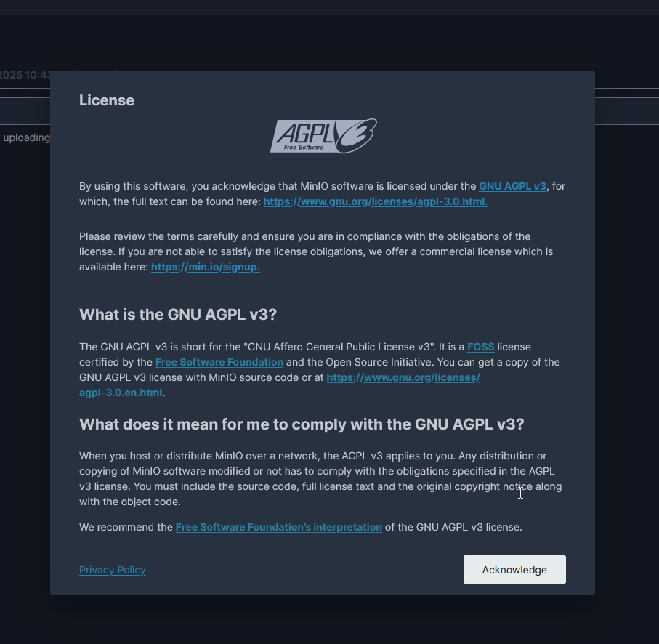Open the Free Software Foundation link
This screenshot has height=644, width=659.
point(219,362)
